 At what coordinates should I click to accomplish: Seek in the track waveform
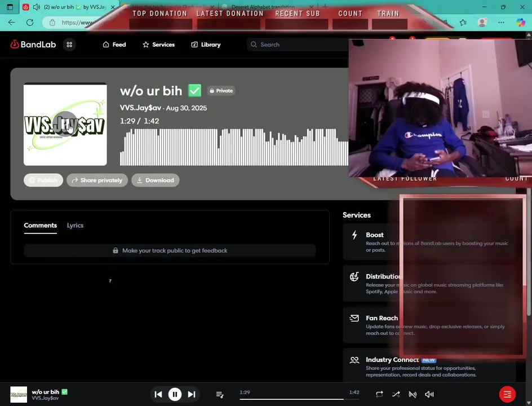tap(234, 147)
